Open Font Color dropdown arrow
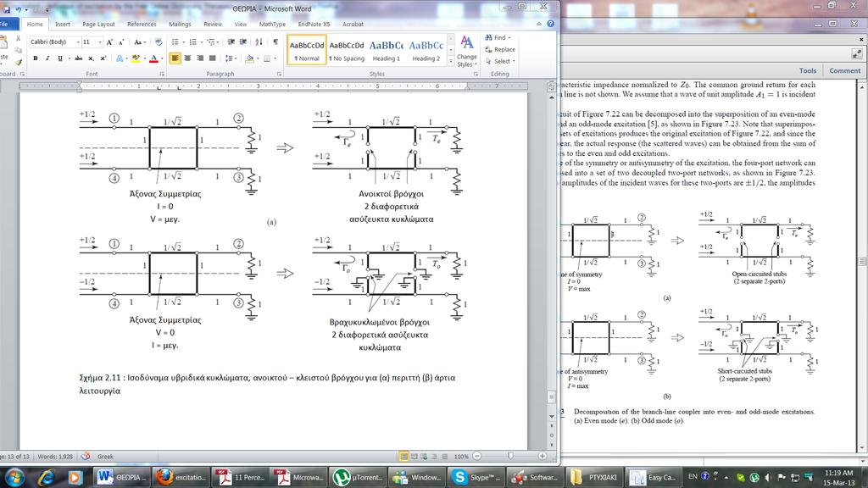 pyautogui.click(x=162, y=58)
